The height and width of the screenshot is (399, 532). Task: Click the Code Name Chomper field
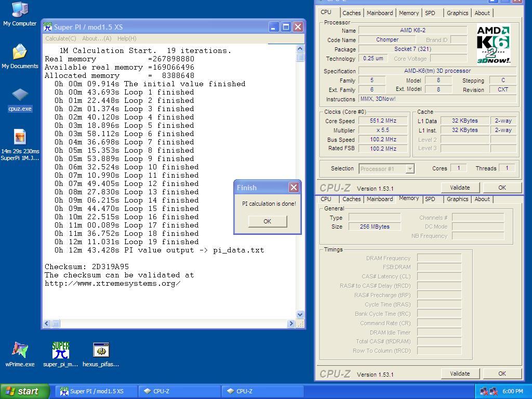pyautogui.click(x=387, y=39)
